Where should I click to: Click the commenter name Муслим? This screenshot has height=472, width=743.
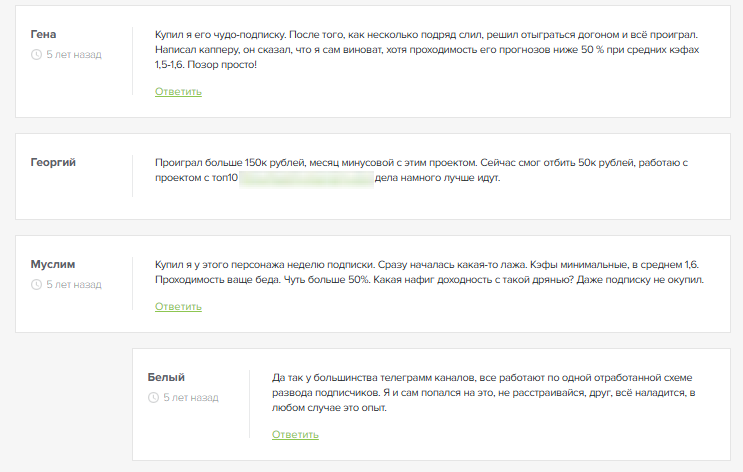pos(54,264)
